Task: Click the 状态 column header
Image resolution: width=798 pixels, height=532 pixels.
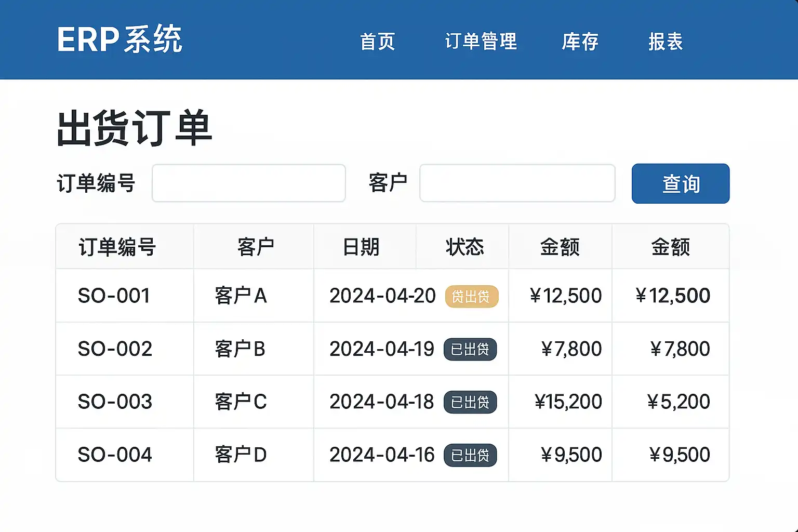Action: coord(464,247)
